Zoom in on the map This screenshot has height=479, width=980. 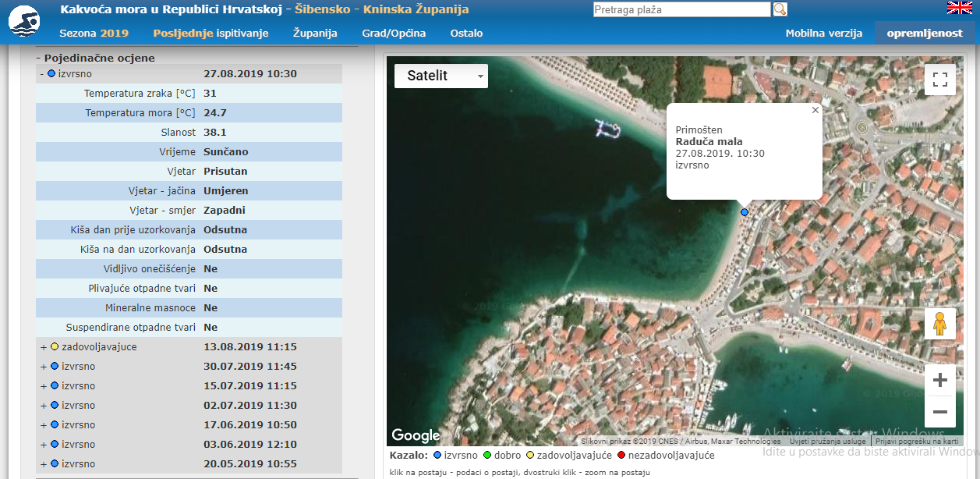click(x=939, y=381)
